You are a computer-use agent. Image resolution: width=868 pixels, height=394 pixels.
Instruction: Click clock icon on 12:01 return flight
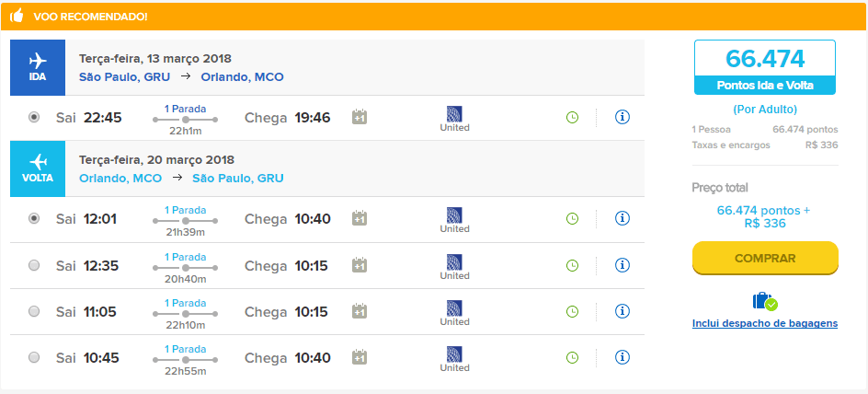tap(572, 219)
